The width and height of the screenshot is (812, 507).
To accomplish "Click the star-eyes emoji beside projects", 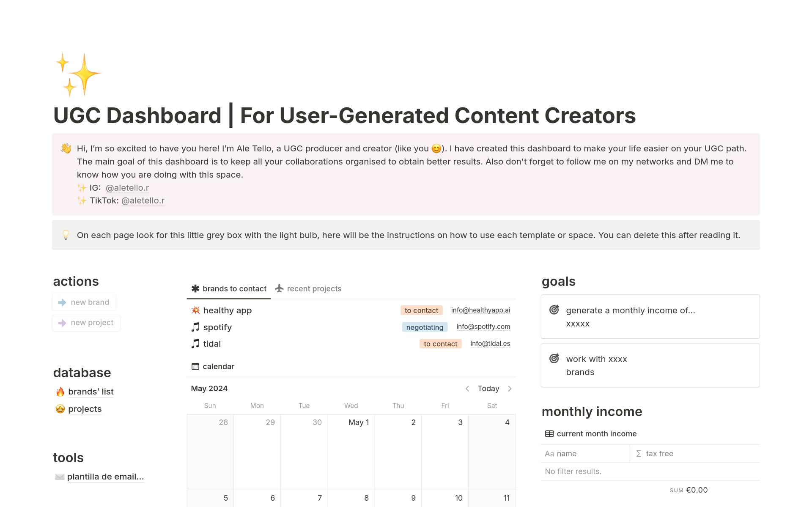I will (60, 409).
